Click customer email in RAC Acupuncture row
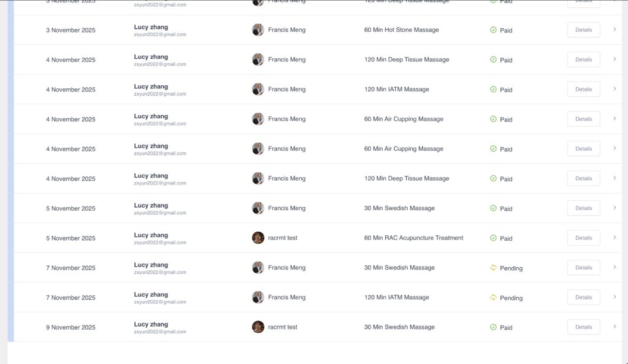 pyautogui.click(x=160, y=243)
